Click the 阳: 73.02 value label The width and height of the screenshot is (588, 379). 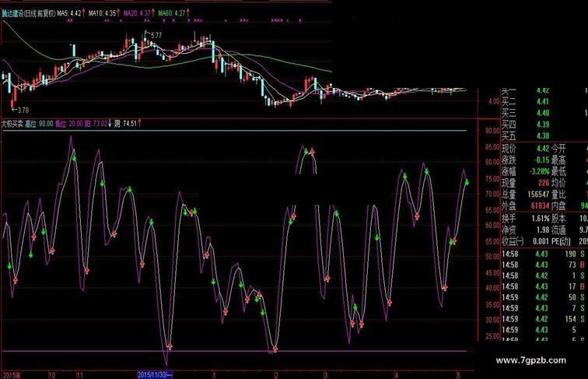point(96,124)
